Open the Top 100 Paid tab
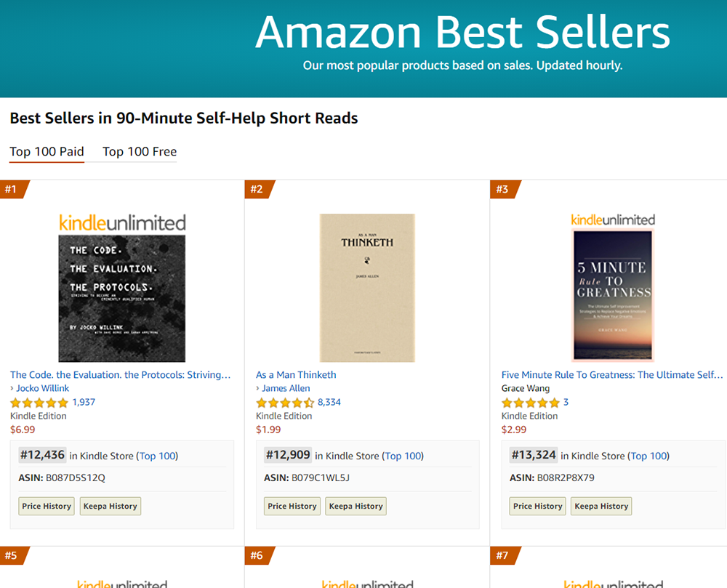 click(47, 152)
